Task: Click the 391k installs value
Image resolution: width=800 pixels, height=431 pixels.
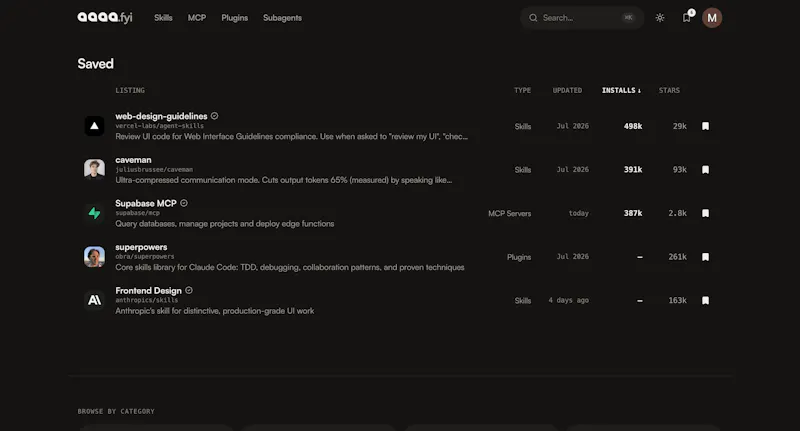Action: 633,169
